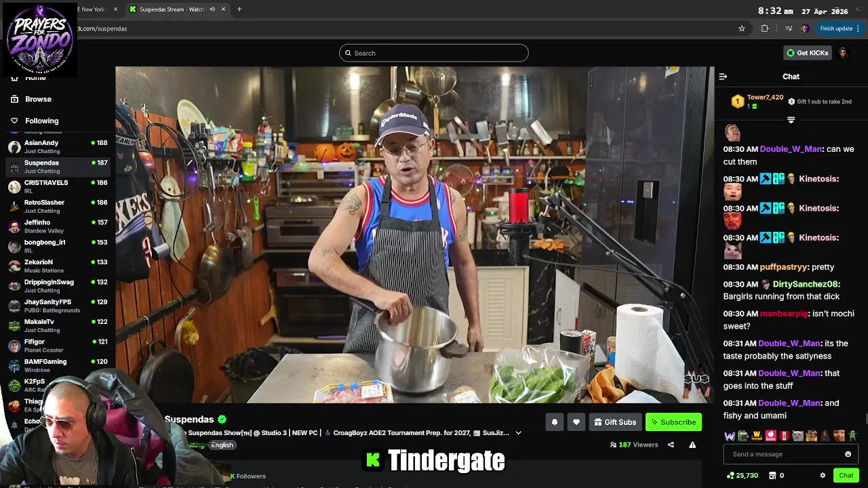Click the notification bell for Suspendas
Screen dimensions: 868x488
tap(554, 422)
